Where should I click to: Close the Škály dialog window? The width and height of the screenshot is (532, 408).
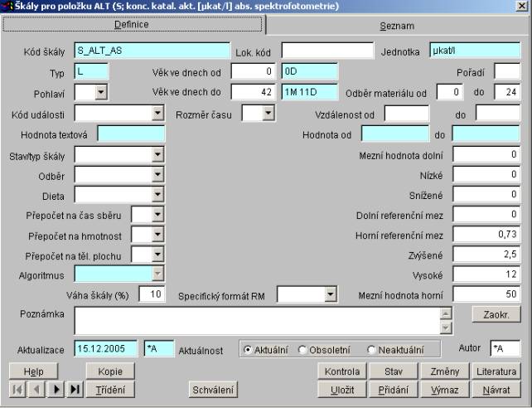click(520, 6)
